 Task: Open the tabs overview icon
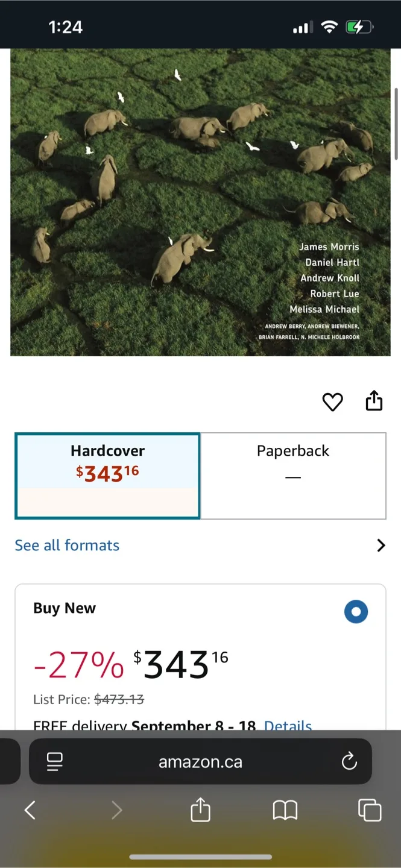pyautogui.click(x=370, y=810)
